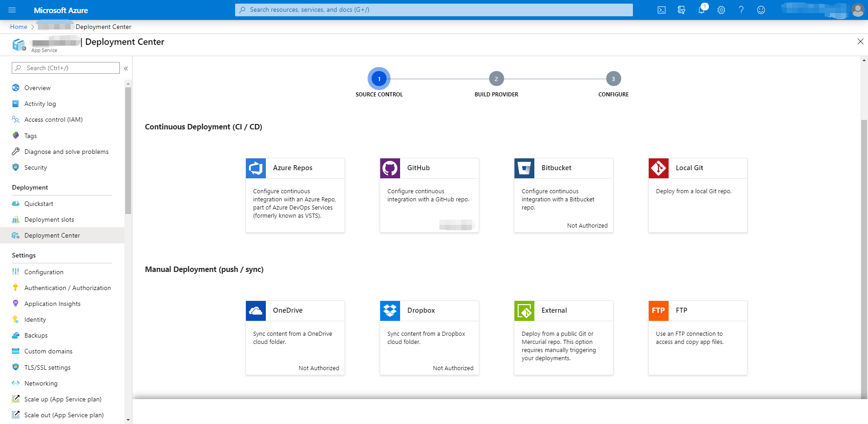
Task: Collapse the left sidebar menu with chevron
Action: (126, 68)
